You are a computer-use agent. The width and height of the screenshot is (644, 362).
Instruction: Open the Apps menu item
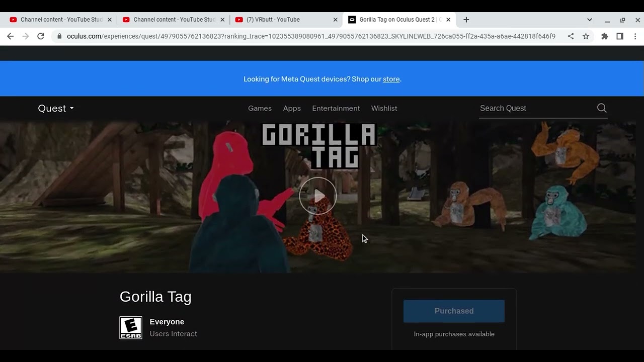coord(292,108)
